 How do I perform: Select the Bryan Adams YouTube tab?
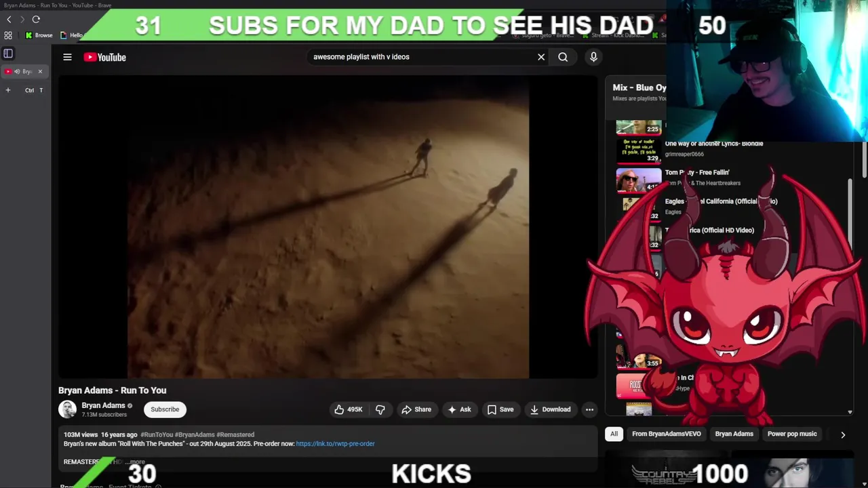(x=24, y=71)
